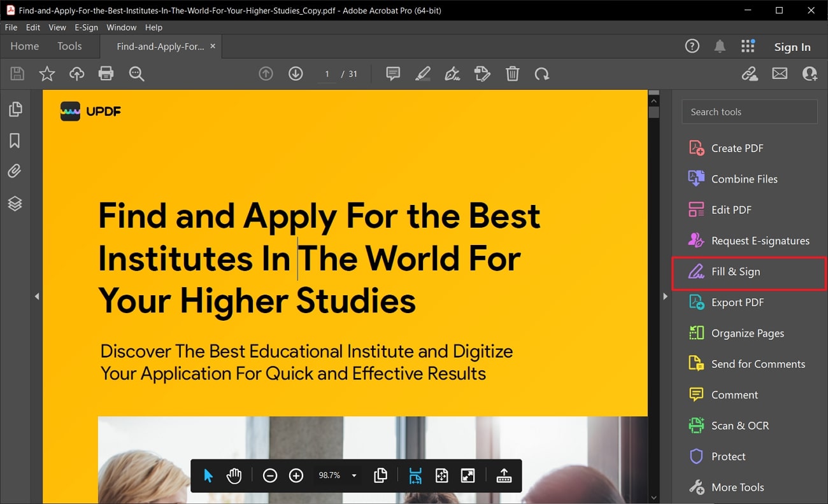Collapse the left navigation pane
Screen dimensions: 828x504
tap(37, 296)
